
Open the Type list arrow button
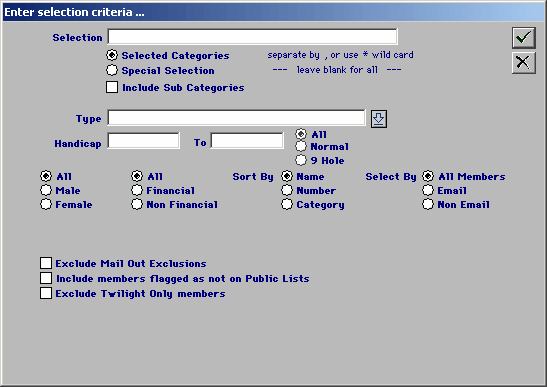(x=379, y=119)
